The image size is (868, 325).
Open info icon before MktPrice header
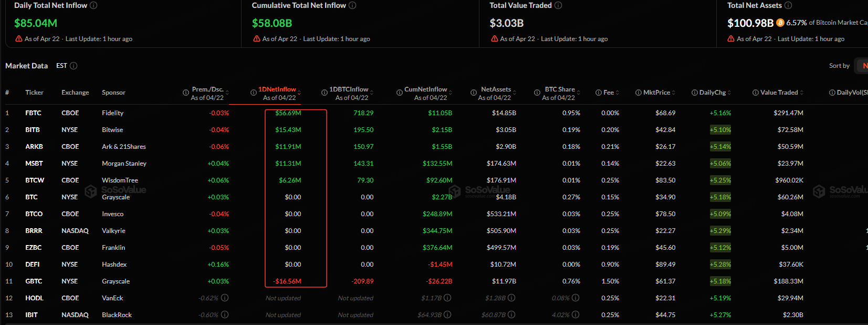point(639,93)
